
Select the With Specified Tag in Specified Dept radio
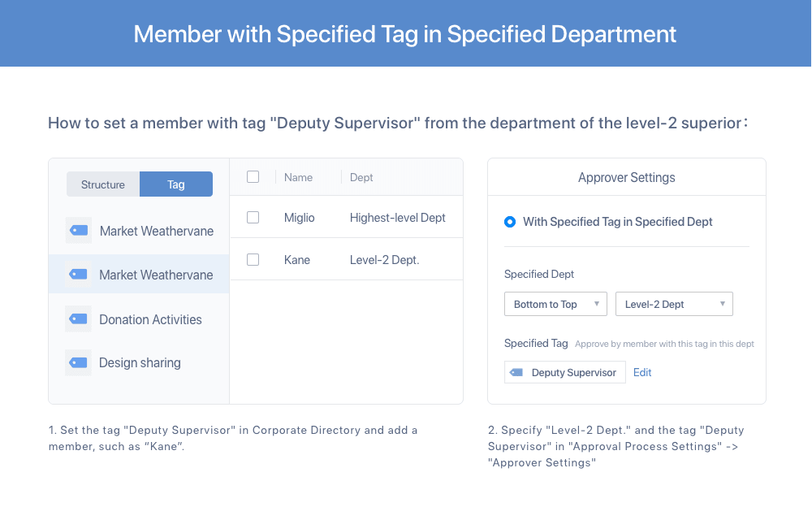pyautogui.click(x=510, y=222)
